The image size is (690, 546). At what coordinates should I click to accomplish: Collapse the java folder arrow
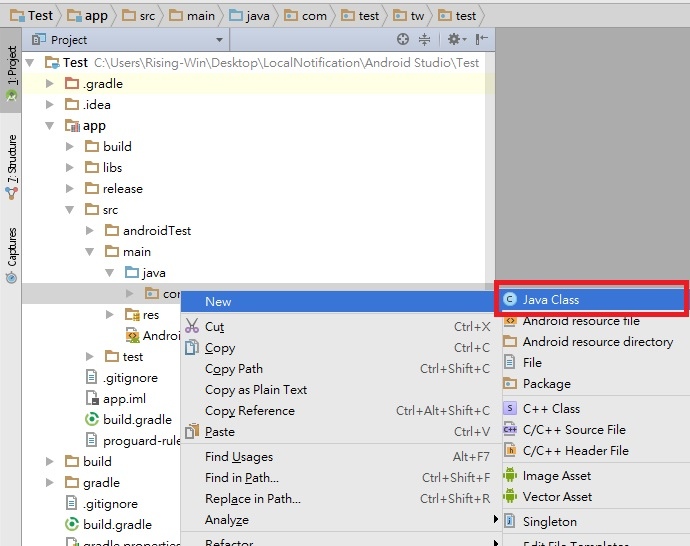(x=110, y=273)
